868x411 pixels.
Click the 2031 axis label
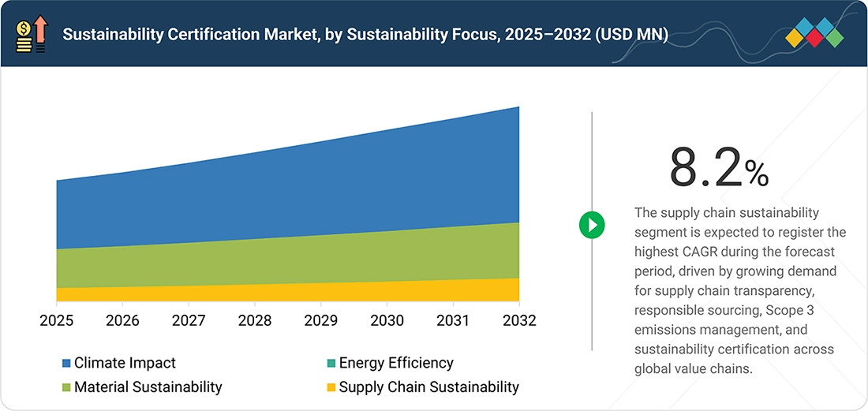tap(453, 321)
